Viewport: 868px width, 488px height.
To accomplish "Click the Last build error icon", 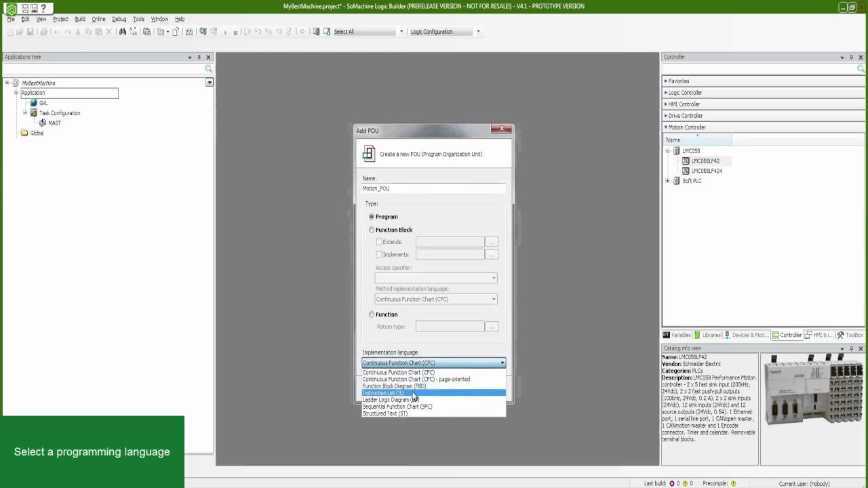I will [672, 483].
